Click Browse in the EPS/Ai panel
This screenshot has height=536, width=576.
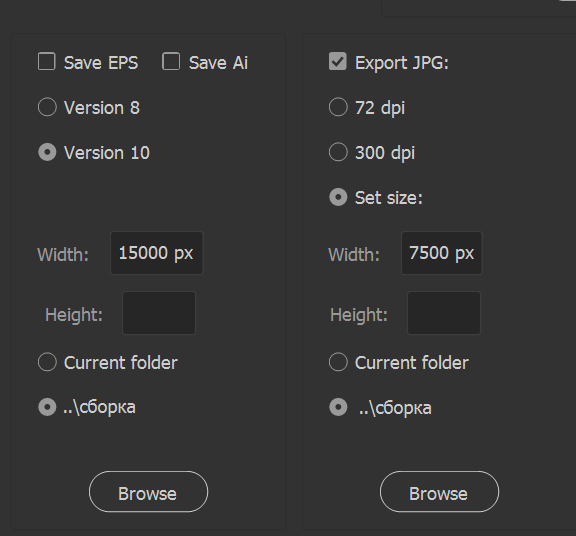click(148, 492)
